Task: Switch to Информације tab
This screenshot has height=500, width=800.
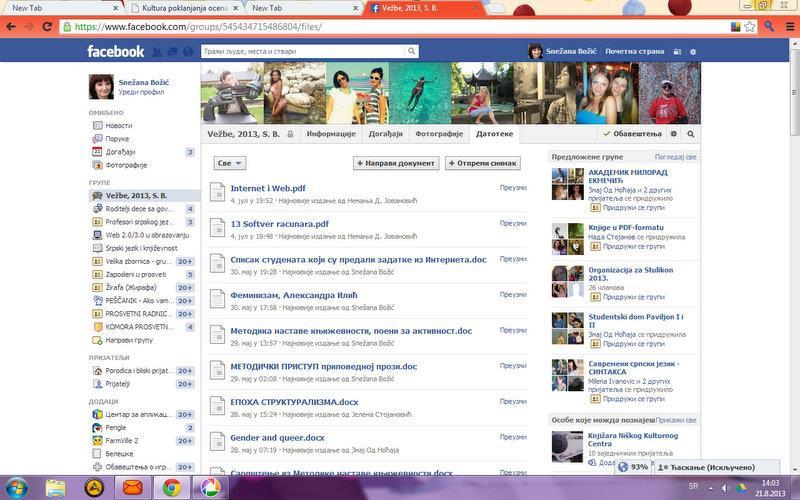Action: click(x=331, y=134)
